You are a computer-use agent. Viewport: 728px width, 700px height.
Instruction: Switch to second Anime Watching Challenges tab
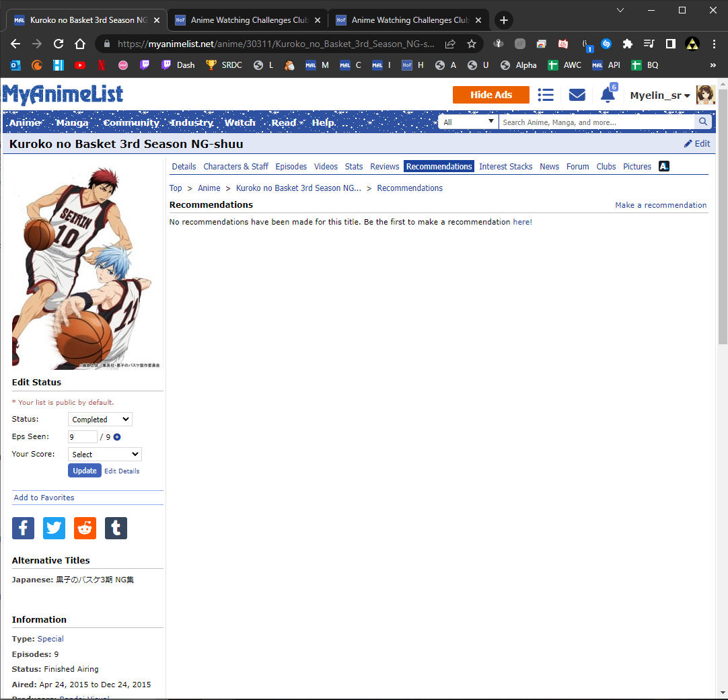[x=408, y=20]
